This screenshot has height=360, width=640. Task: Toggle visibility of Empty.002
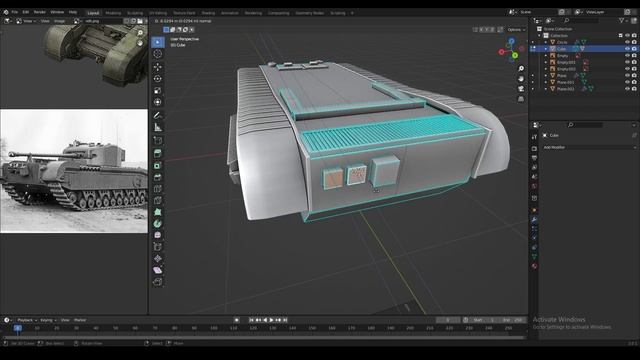(627, 69)
